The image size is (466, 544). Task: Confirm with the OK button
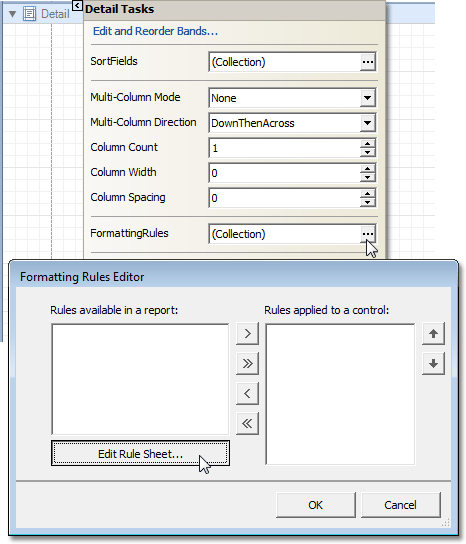[315, 505]
